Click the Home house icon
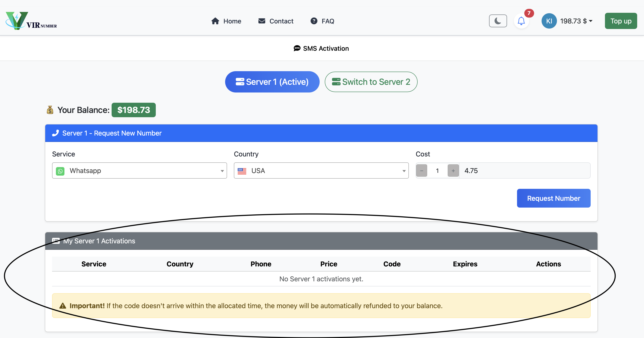This screenshot has width=644, height=338. (x=215, y=21)
